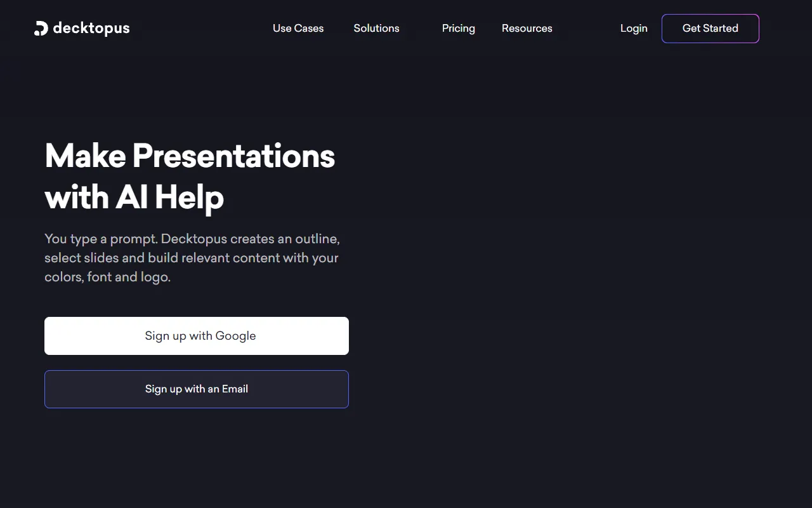812x508 pixels.
Task: Open the Resources navigation menu
Action: [527, 29]
